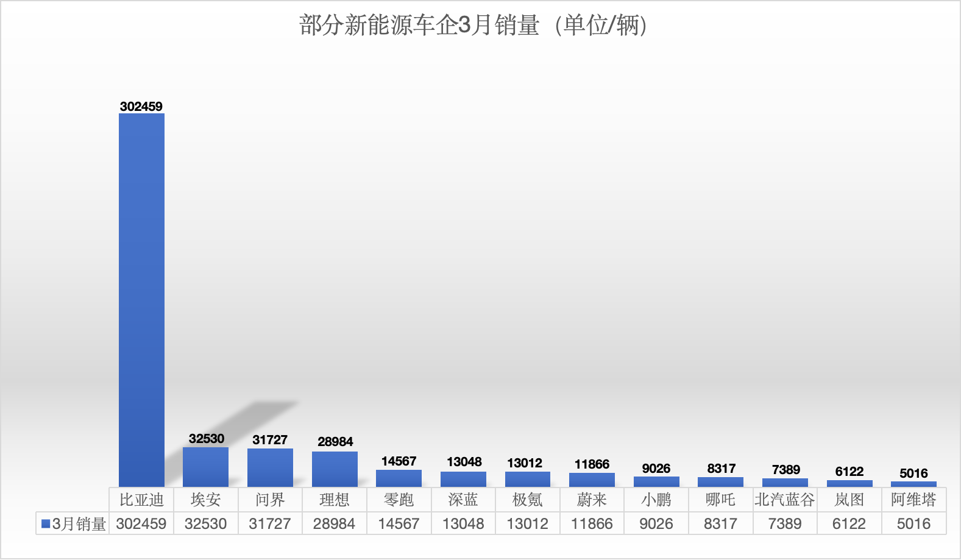Viewport: 961px width, 560px height.
Task: Click the 7389 cell in the data table row
Action: (785, 523)
